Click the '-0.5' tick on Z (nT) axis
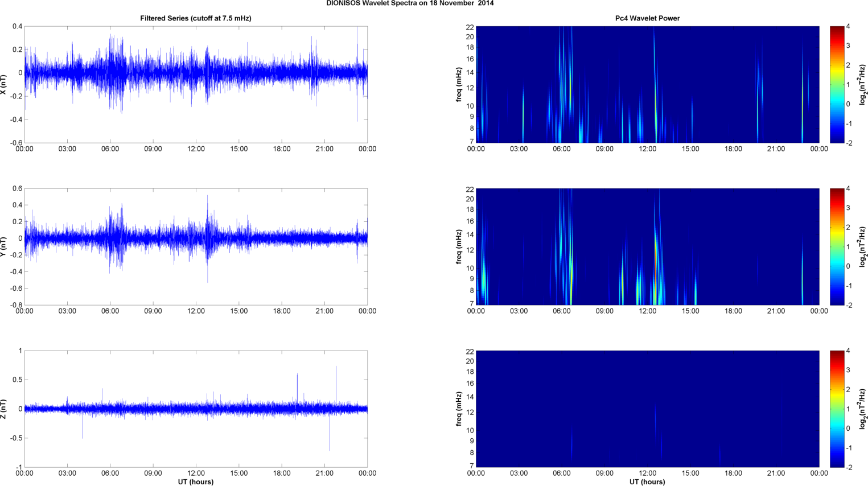The height and width of the screenshot is (486, 868). click(x=16, y=438)
